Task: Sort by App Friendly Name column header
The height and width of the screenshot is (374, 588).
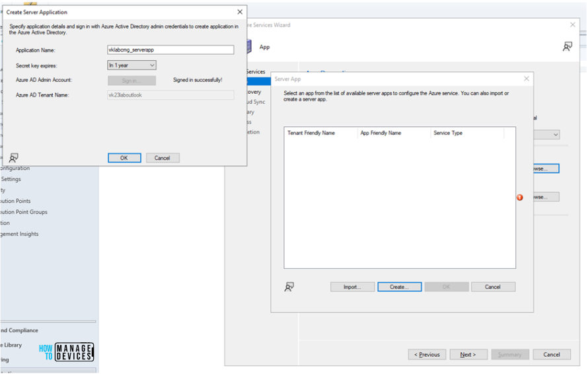Action: (x=394, y=133)
